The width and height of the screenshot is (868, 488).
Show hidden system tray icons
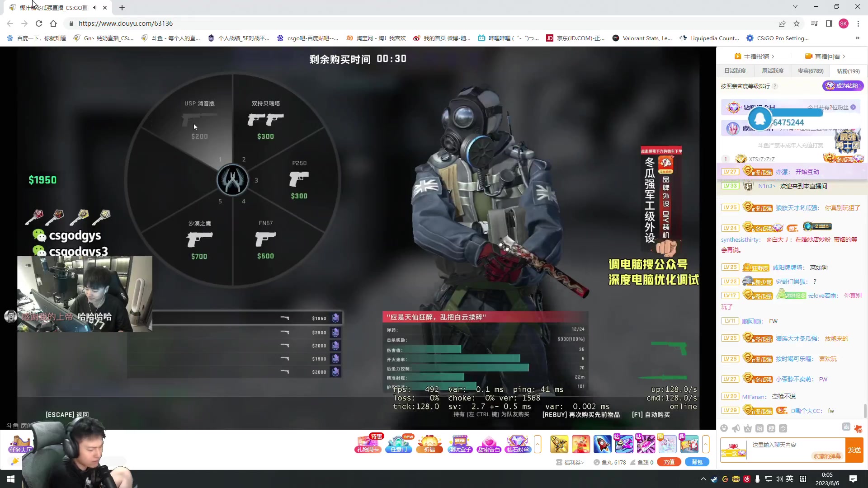click(703, 479)
